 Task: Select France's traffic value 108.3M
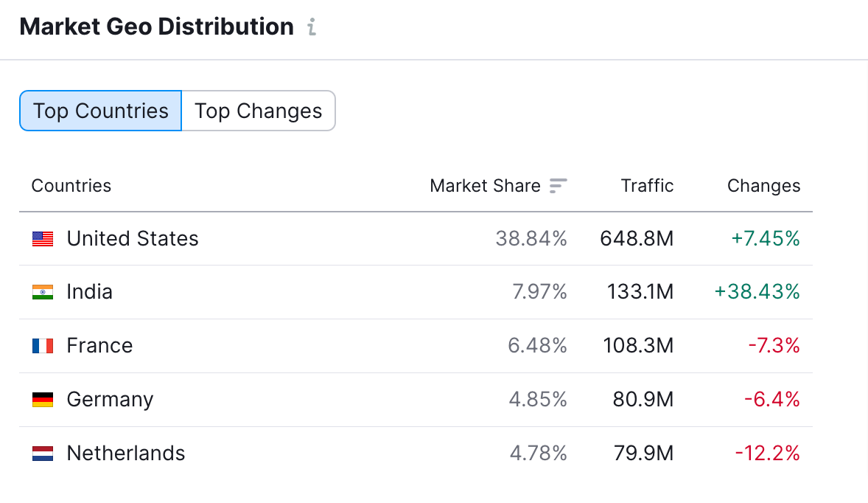pos(637,345)
